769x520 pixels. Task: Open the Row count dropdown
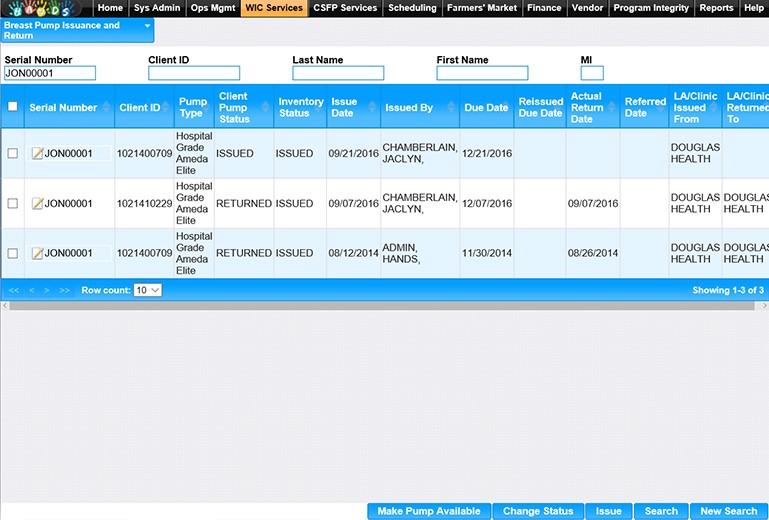(148, 290)
